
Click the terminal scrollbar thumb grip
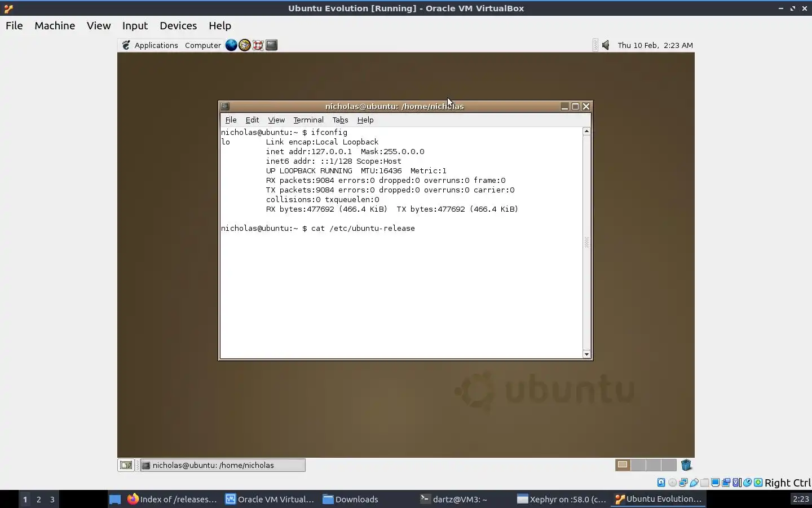point(586,243)
